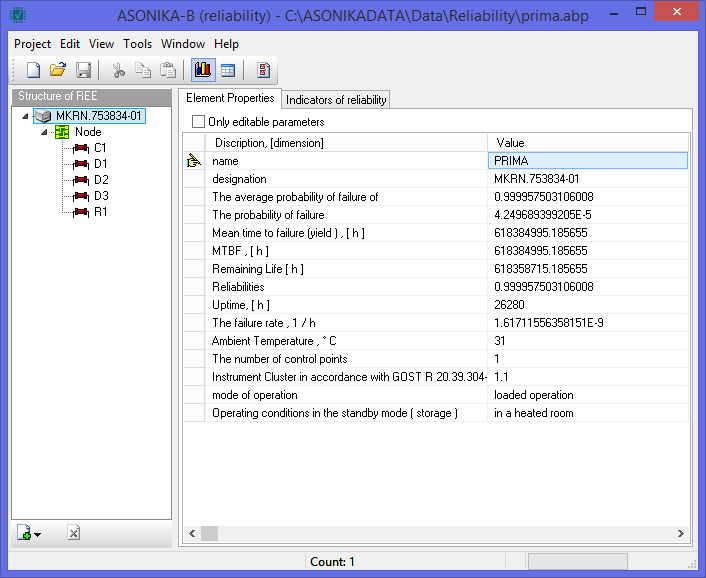
Task: Open a project file via folder icon
Action: [58, 70]
